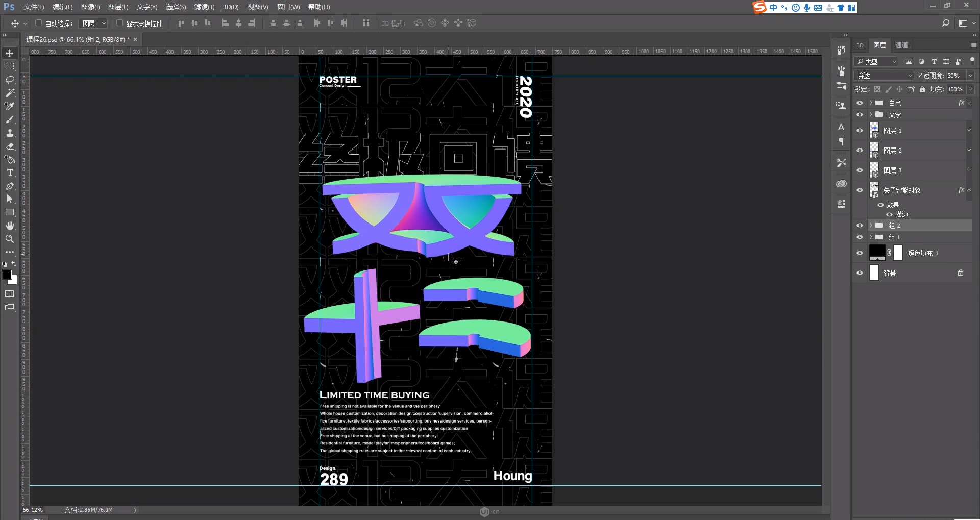Select the Rectangular Marquee tool
Image resolution: width=980 pixels, height=520 pixels.
10,66
